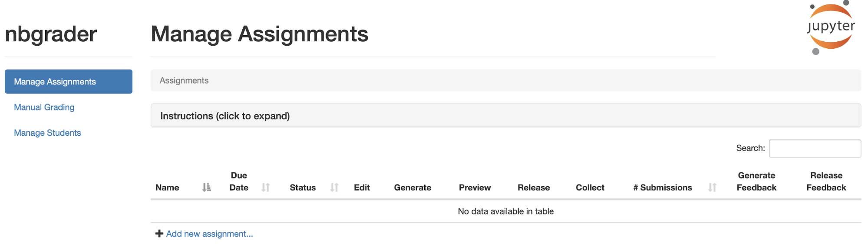Viewport: 868px width, 248px height.
Task: Click the Due Date sort arrows icon
Action: 266,188
